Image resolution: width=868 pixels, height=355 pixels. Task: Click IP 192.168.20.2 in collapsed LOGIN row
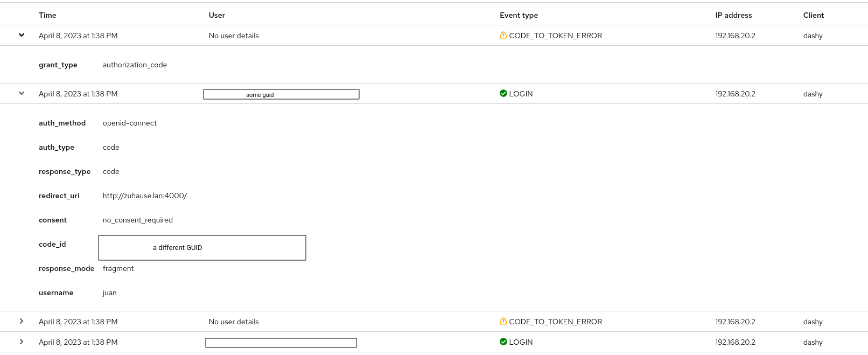point(735,342)
